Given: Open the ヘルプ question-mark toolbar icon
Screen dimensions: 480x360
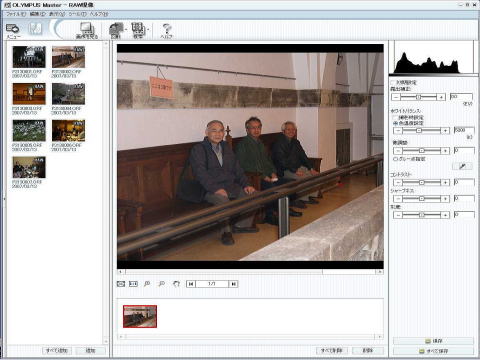Looking at the screenshot, I should 166,31.
